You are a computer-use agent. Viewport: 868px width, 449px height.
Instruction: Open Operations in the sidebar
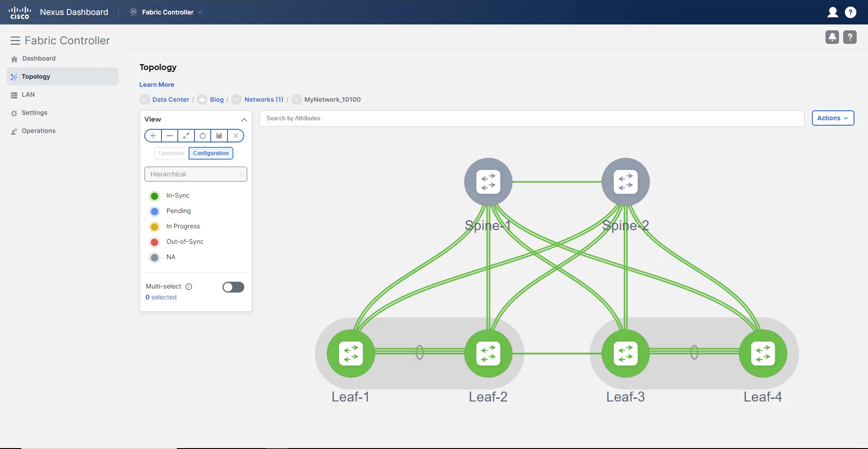[63, 131]
